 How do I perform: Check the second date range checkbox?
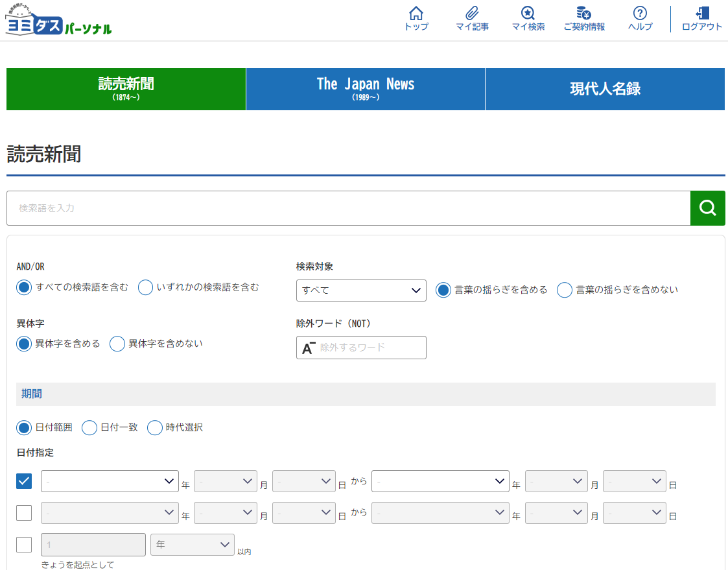click(24, 513)
